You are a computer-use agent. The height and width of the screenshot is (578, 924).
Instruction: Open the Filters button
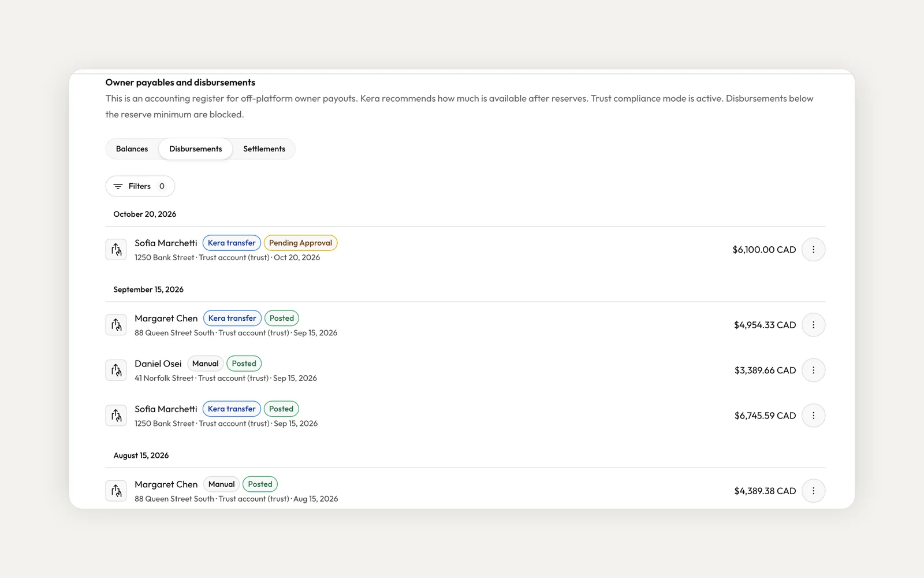[140, 186]
